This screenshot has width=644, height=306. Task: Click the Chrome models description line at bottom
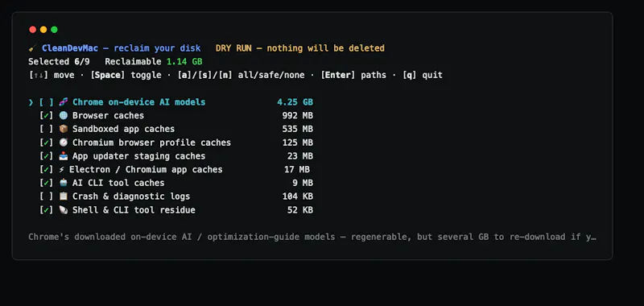click(312, 237)
